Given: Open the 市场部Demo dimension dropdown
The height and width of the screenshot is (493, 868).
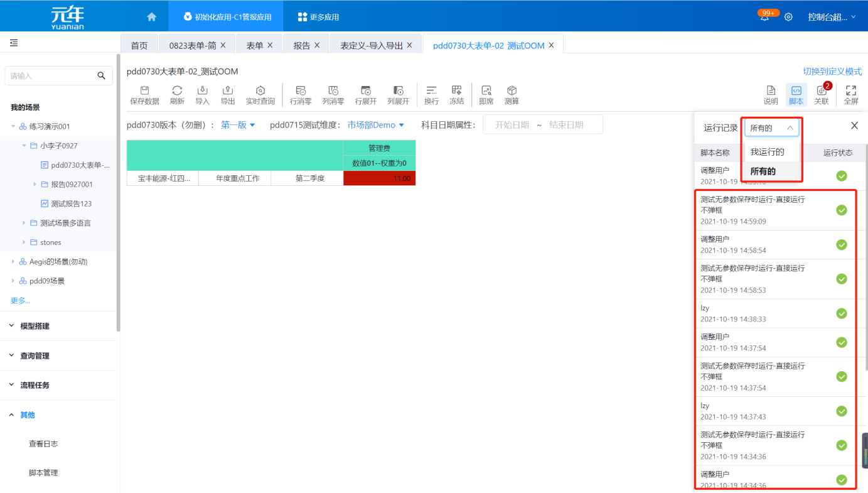Looking at the screenshot, I should coord(375,125).
